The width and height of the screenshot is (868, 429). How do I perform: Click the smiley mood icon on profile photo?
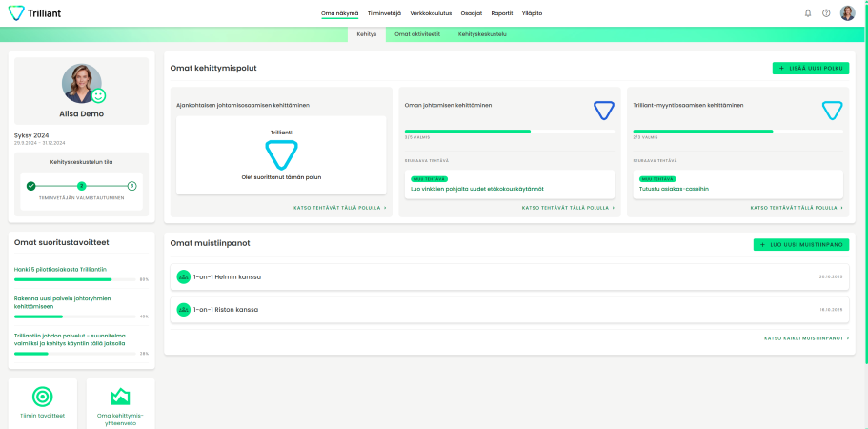[98, 95]
